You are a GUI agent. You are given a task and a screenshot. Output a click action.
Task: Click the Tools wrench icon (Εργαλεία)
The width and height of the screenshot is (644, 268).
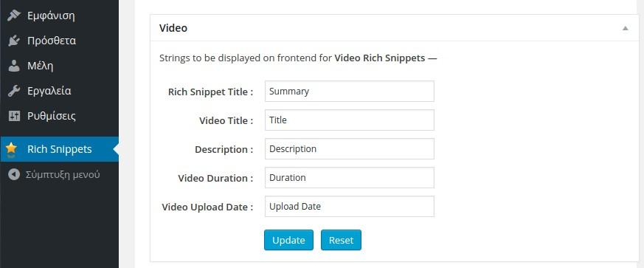pyautogui.click(x=14, y=91)
